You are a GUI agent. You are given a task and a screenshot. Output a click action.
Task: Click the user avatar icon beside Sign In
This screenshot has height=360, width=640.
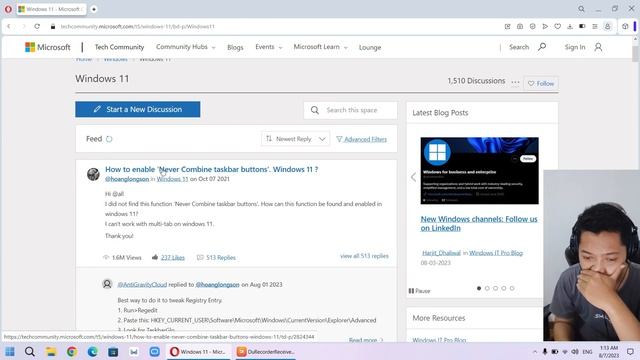click(x=598, y=47)
